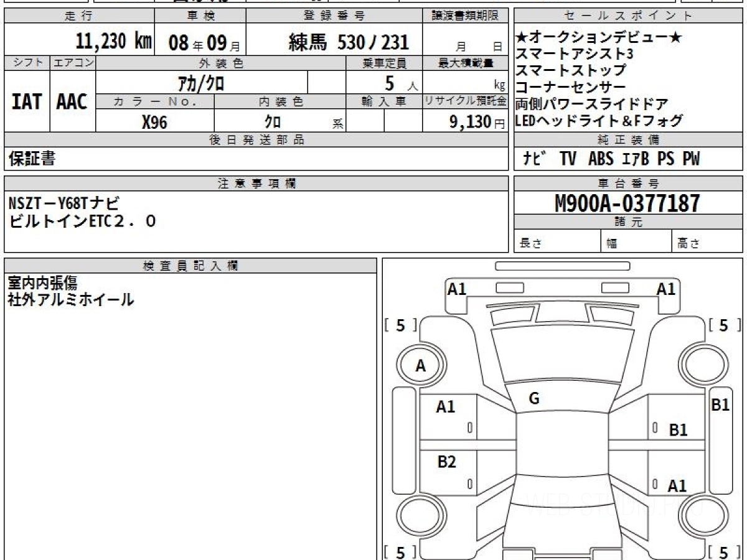Click the PS equipment entry
This screenshot has width=747, height=560.
click(x=665, y=159)
